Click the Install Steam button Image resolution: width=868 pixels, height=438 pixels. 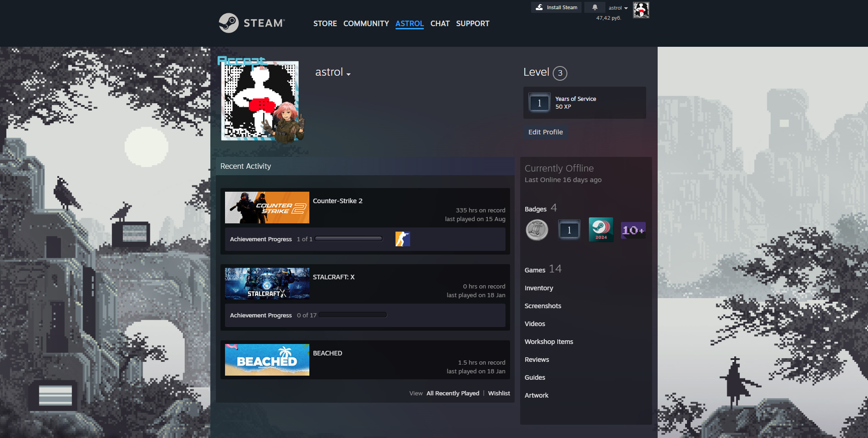pos(556,7)
